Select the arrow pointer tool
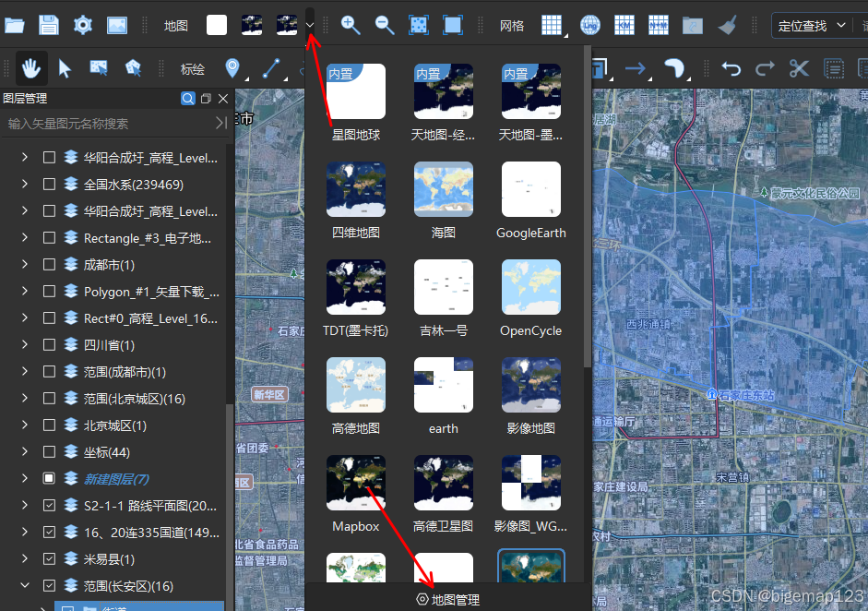Image resolution: width=868 pixels, height=611 pixels. 65,68
